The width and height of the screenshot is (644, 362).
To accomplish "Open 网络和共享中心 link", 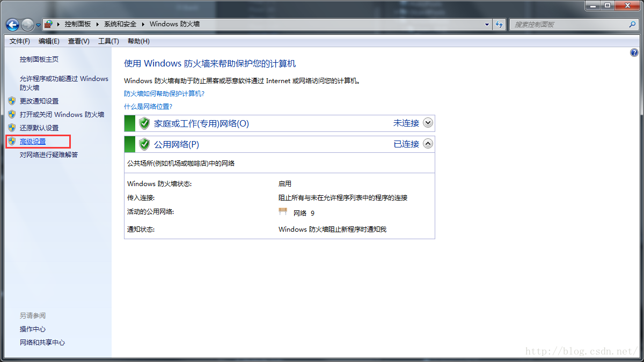I will (42, 343).
